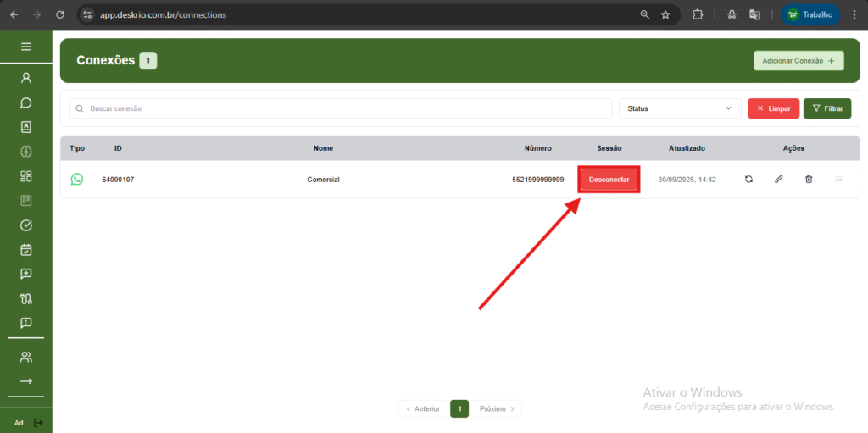Open the chat bubble icon in sidebar
The height and width of the screenshot is (433, 868).
25,103
